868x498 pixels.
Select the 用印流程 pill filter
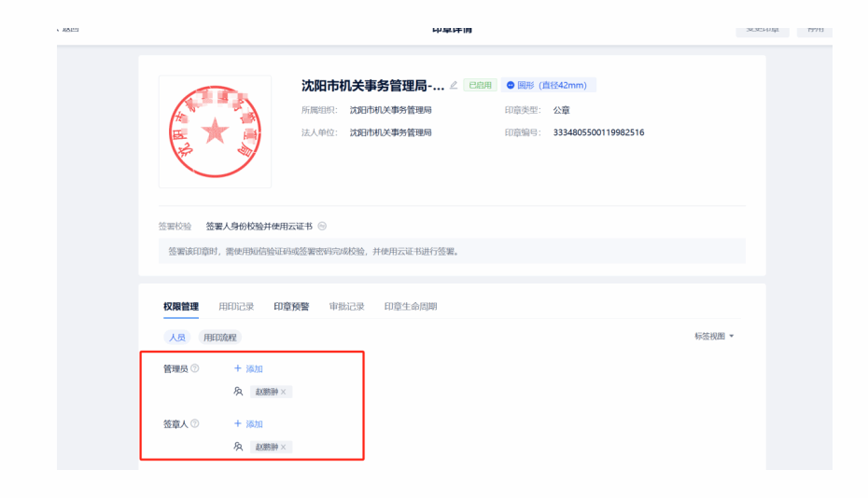coord(221,338)
